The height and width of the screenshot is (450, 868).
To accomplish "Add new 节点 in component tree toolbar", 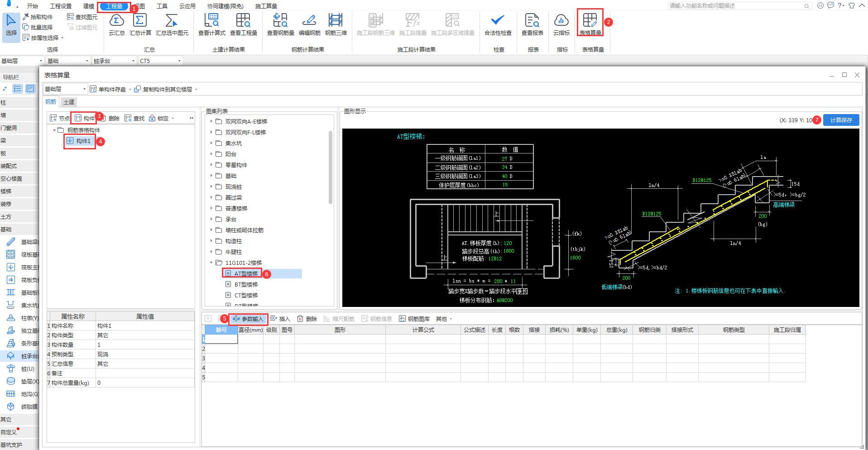I will click(60, 118).
